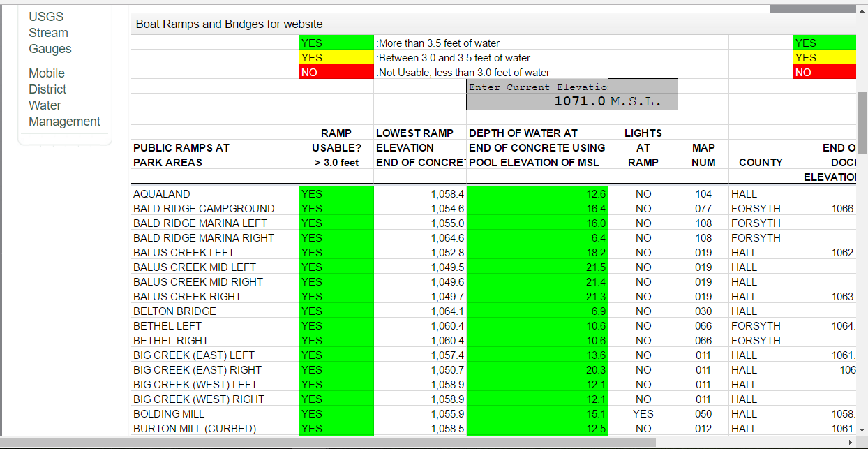Select the AQUALAND ramp name cell
This screenshot has width=868, height=449.
click(x=162, y=194)
